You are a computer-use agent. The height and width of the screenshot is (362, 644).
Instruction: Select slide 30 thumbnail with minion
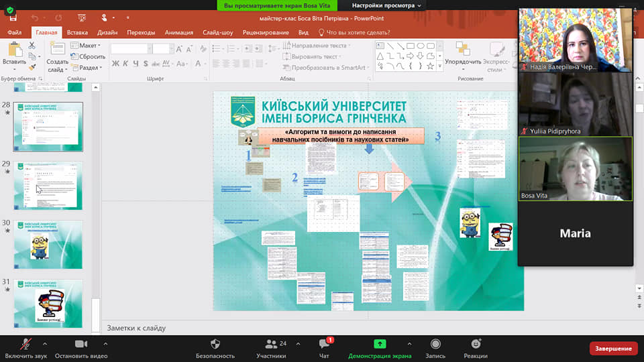pos(48,244)
